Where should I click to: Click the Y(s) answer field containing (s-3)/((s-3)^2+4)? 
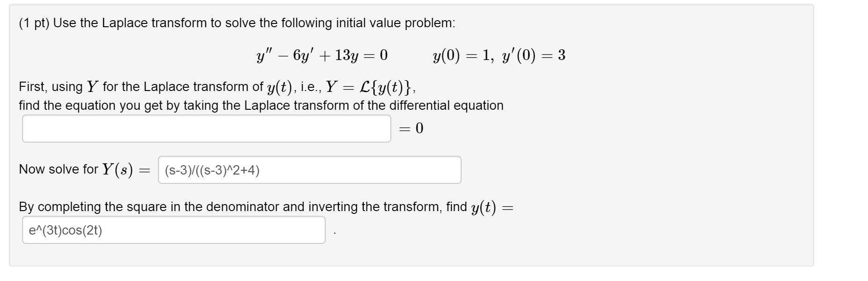point(309,169)
